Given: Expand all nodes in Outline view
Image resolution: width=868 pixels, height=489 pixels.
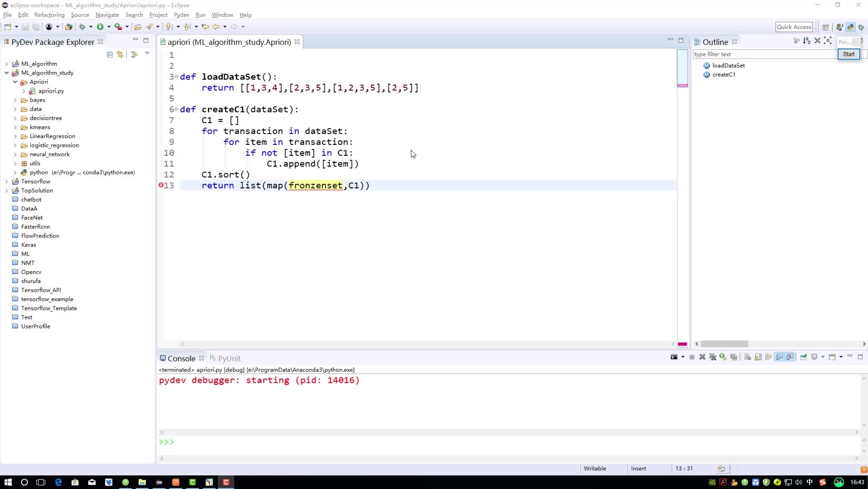Looking at the screenshot, I should [x=828, y=41].
